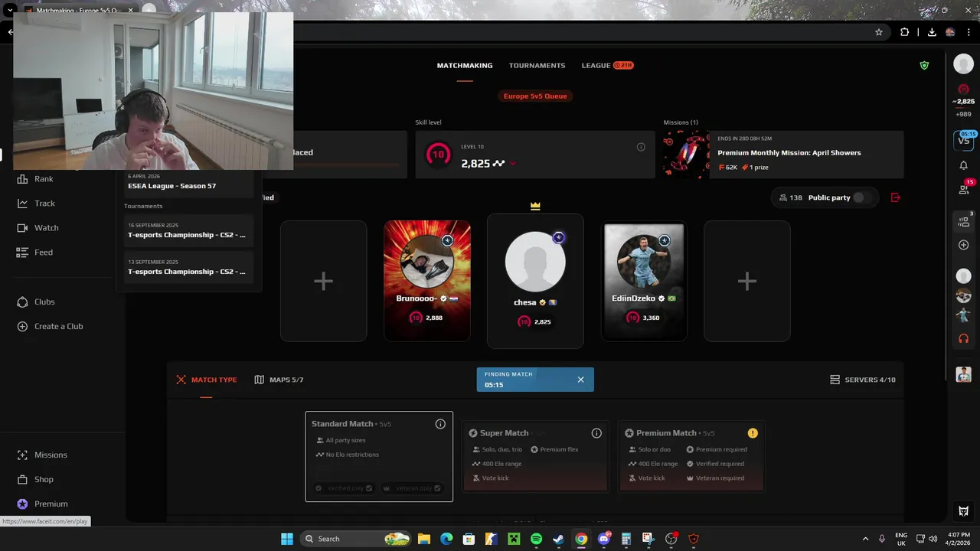This screenshot has height=551, width=980.
Task: Click Create a Club
Action: (50, 326)
